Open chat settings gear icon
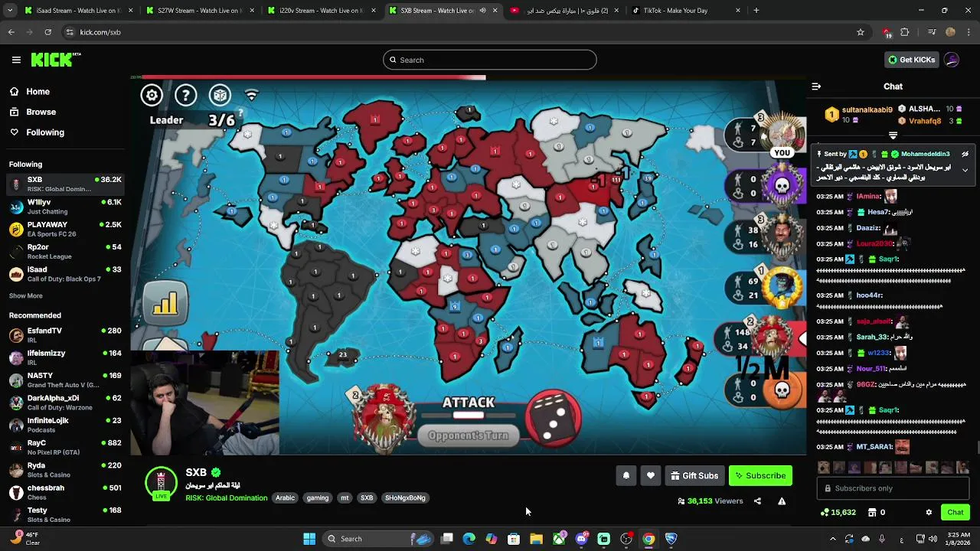980x551 pixels. (x=929, y=512)
